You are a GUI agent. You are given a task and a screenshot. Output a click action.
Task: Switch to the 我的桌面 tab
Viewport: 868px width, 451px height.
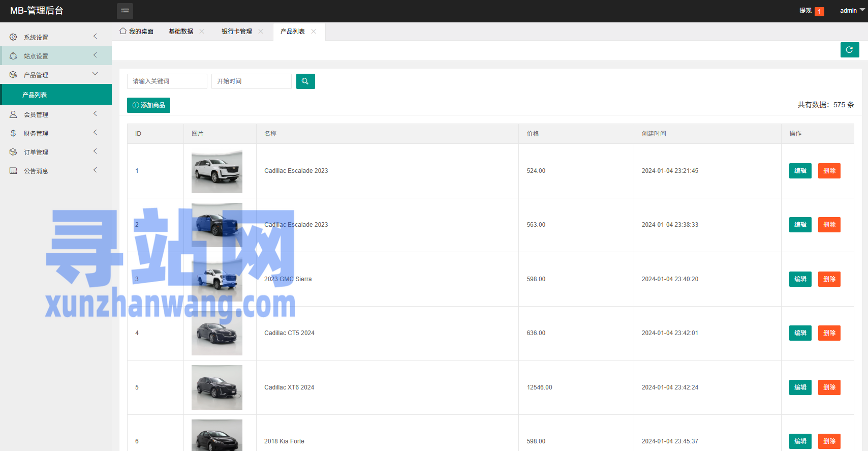pos(136,32)
